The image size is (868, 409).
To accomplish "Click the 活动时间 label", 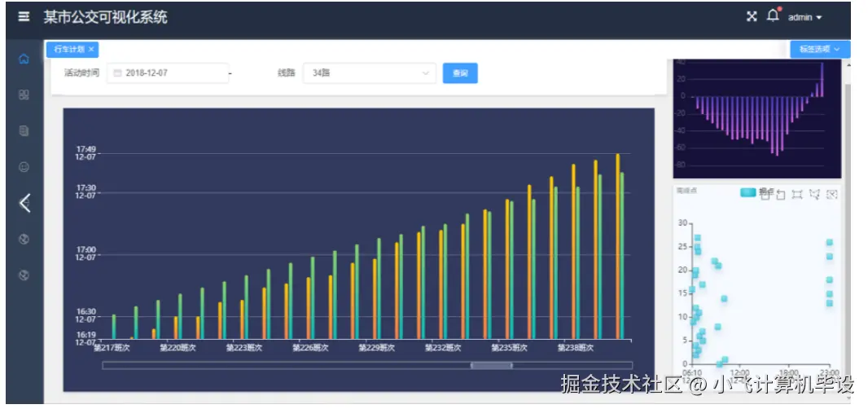I will click(82, 73).
